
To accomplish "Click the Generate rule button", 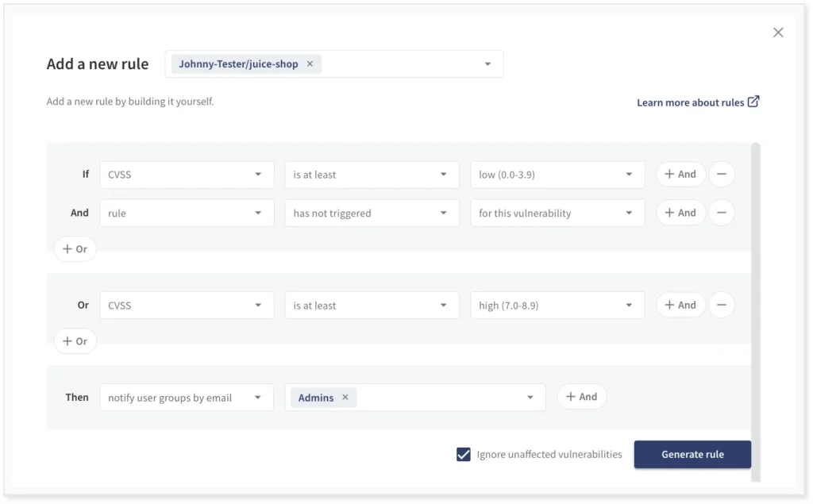I will point(692,455).
